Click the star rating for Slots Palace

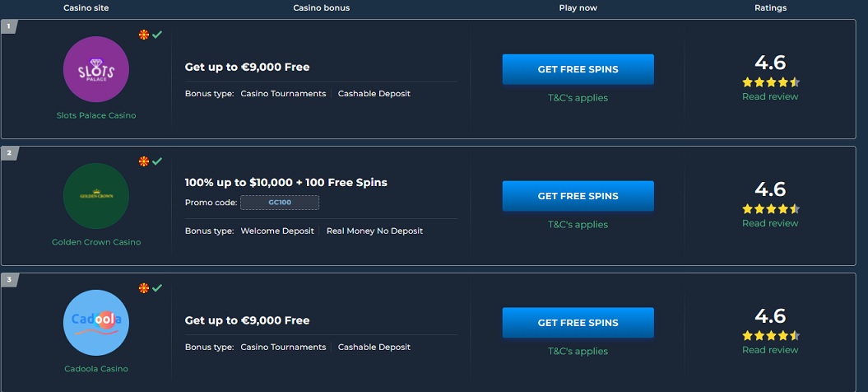(x=771, y=82)
